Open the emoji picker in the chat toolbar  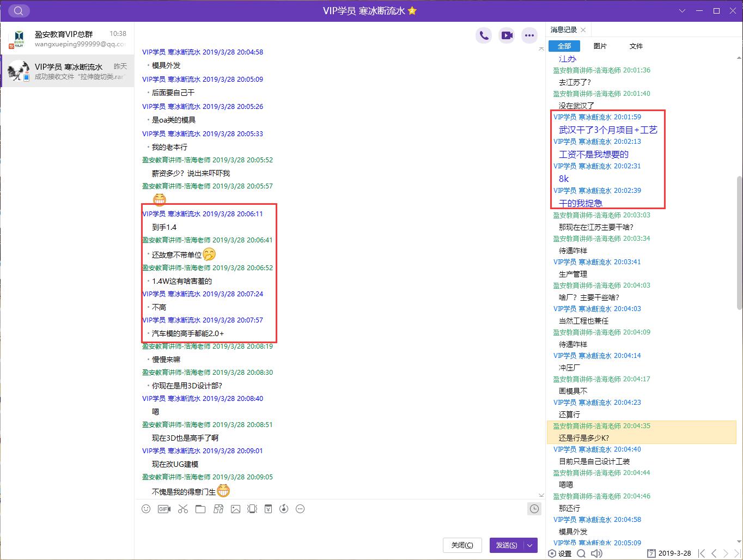pyautogui.click(x=146, y=509)
